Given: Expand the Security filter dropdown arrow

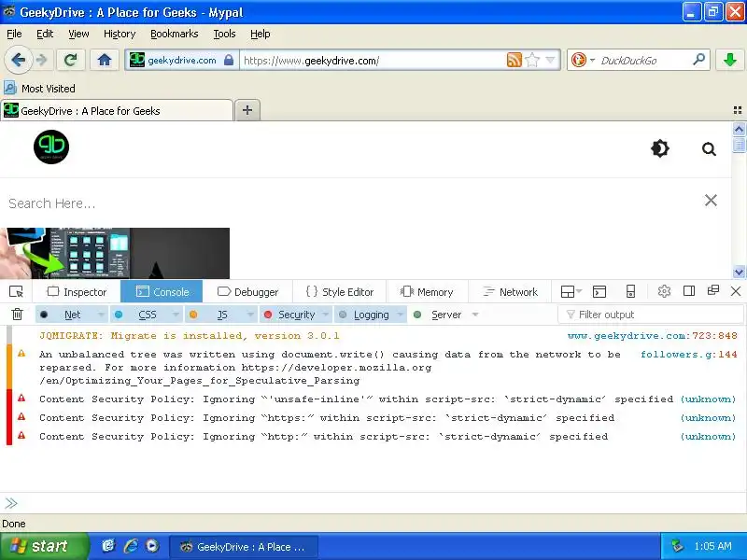Looking at the screenshot, I should coord(325,315).
